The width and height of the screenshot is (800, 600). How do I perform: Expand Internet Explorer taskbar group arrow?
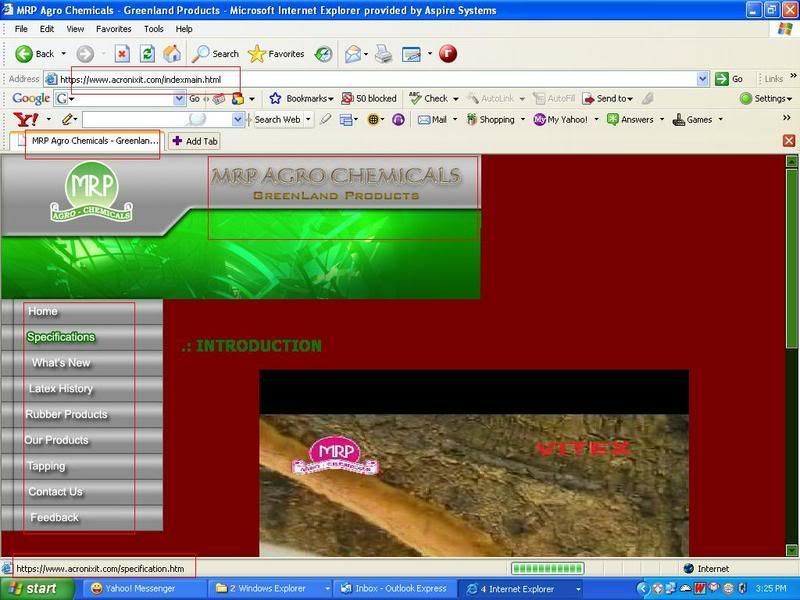pyautogui.click(x=578, y=589)
